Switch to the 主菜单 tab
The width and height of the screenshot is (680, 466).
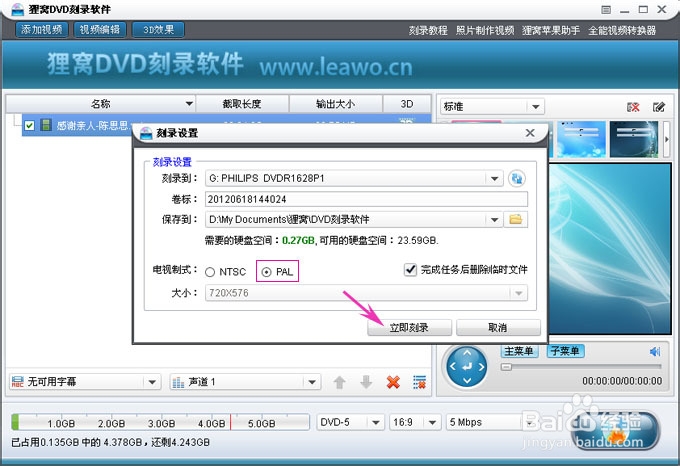(519, 351)
